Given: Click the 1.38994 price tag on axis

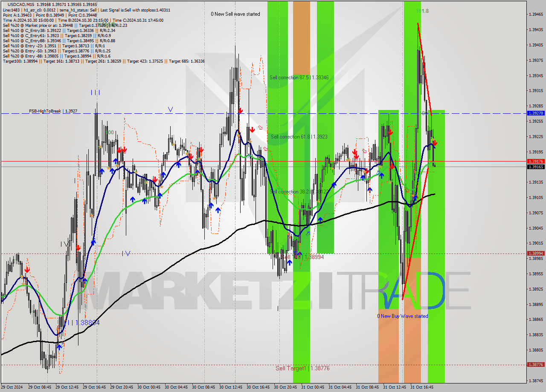Looking at the screenshot, I should [536, 253].
